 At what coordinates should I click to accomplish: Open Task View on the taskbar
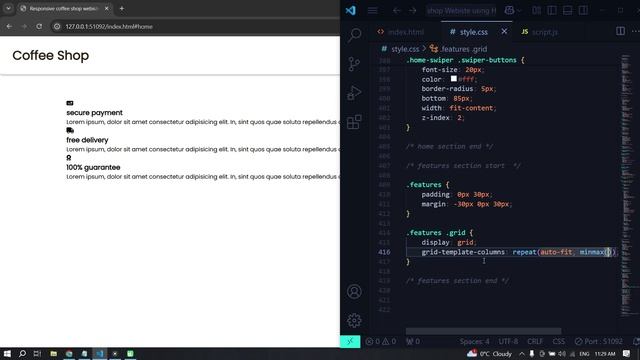38,353
